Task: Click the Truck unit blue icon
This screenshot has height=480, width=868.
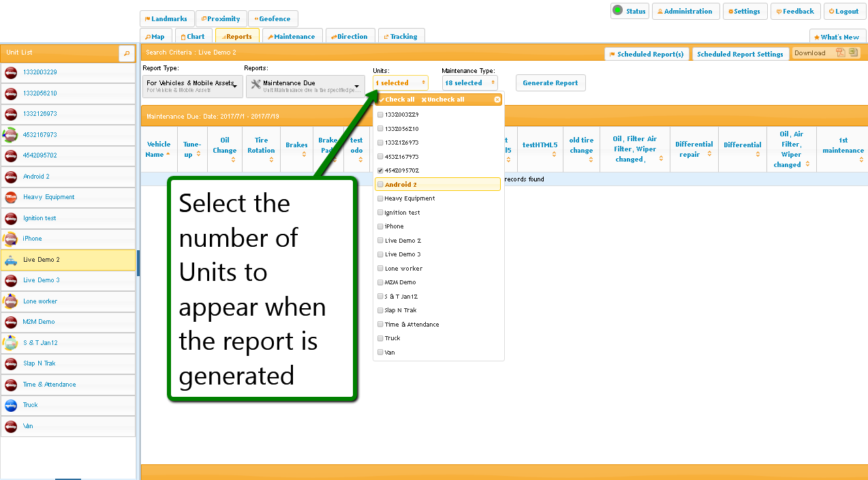Action: click(x=11, y=405)
